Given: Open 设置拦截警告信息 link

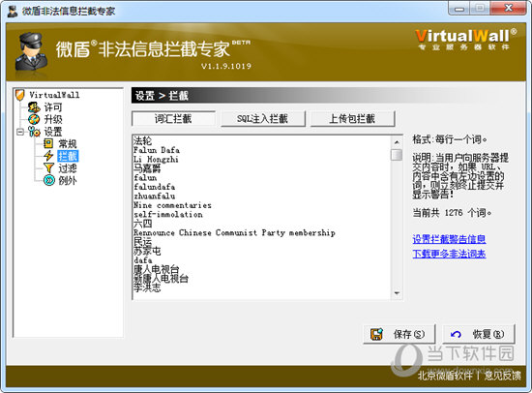Looking at the screenshot, I should click(449, 239).
